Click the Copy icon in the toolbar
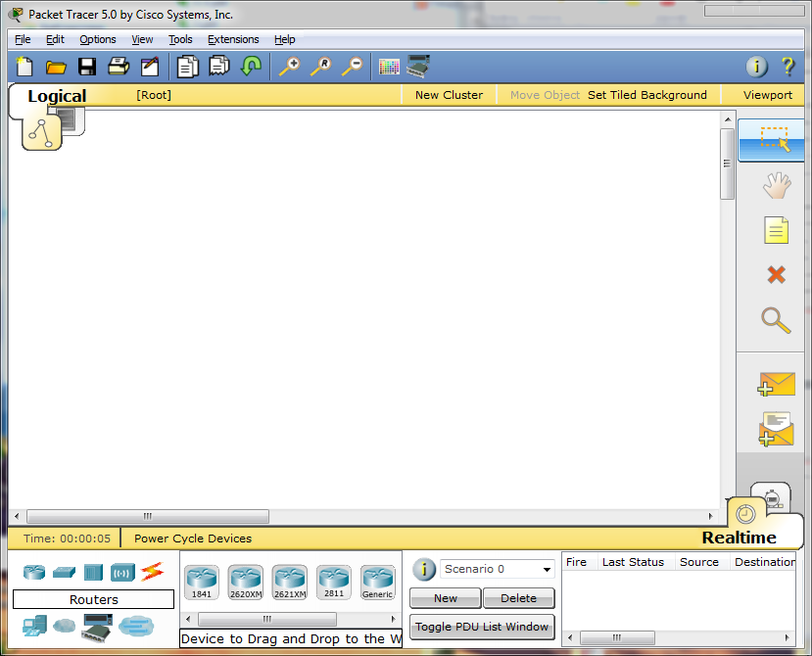Viewport: 812px width, 656px height. click(x=188, y=67)
